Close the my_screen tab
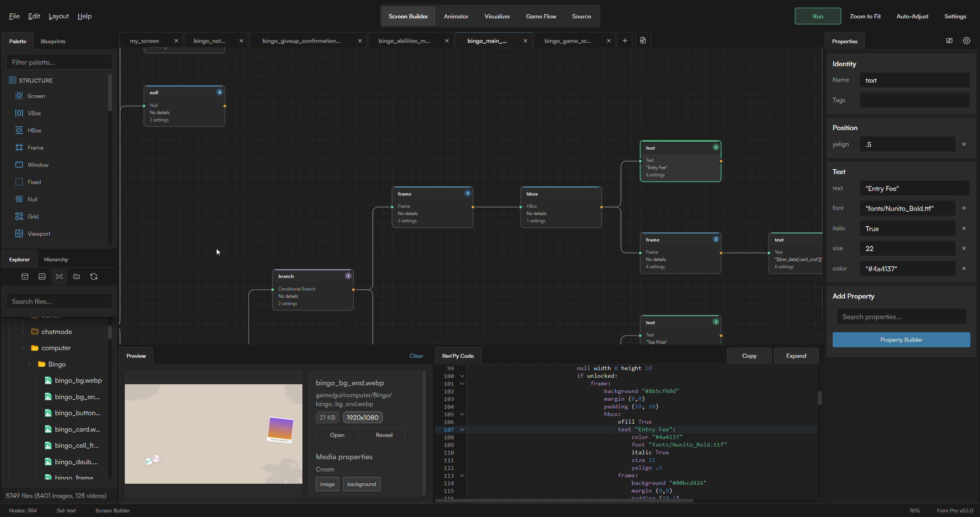This screenshot has height=517, width=980. tap(176, 41)
